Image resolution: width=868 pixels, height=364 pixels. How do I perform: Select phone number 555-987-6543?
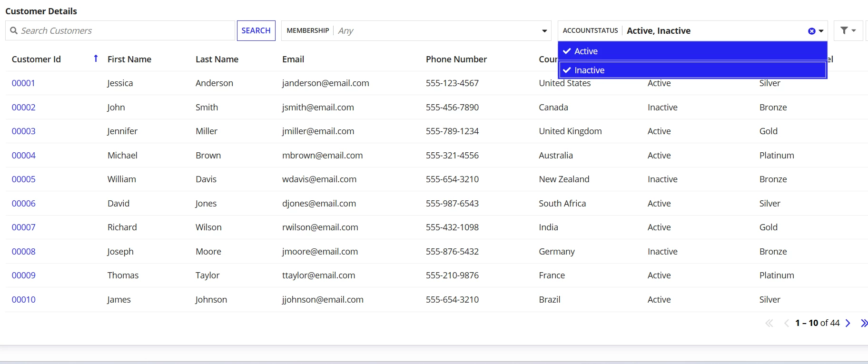click(x=452, y=203)
